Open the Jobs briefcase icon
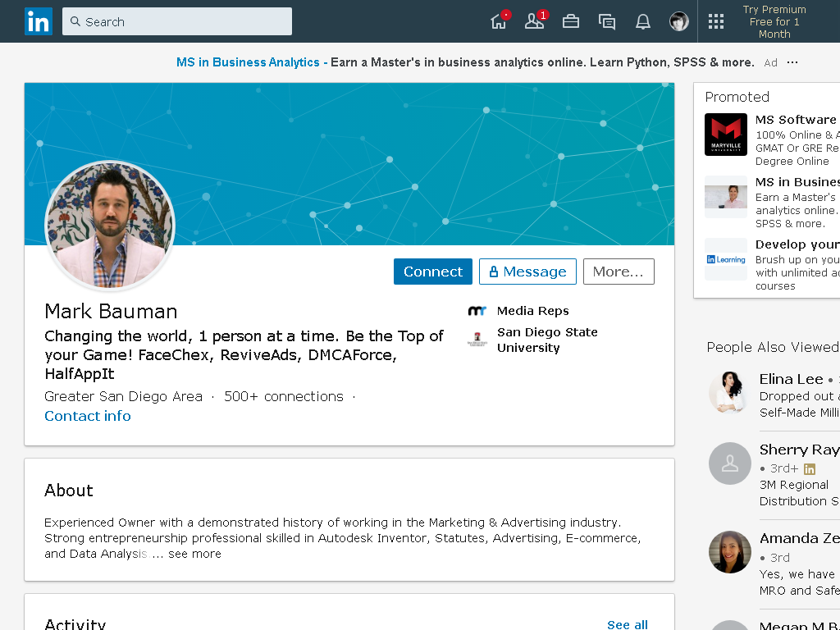Viewport: 840px width, 630px height. tap(571, 21)
